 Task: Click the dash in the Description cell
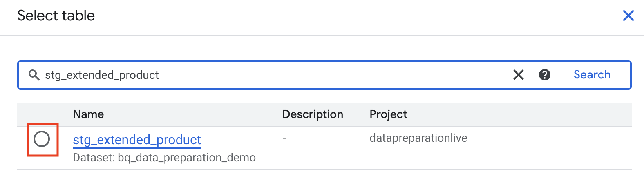tap(284, 138)
